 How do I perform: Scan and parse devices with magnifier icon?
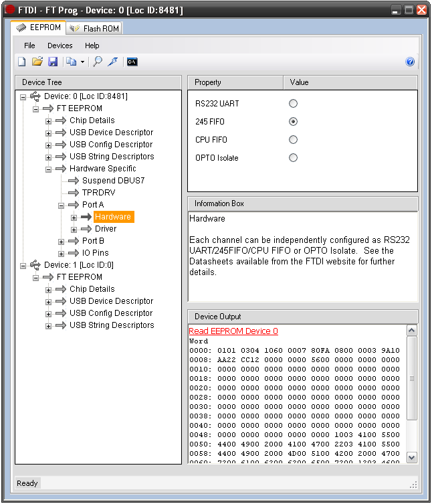(98, 62)
